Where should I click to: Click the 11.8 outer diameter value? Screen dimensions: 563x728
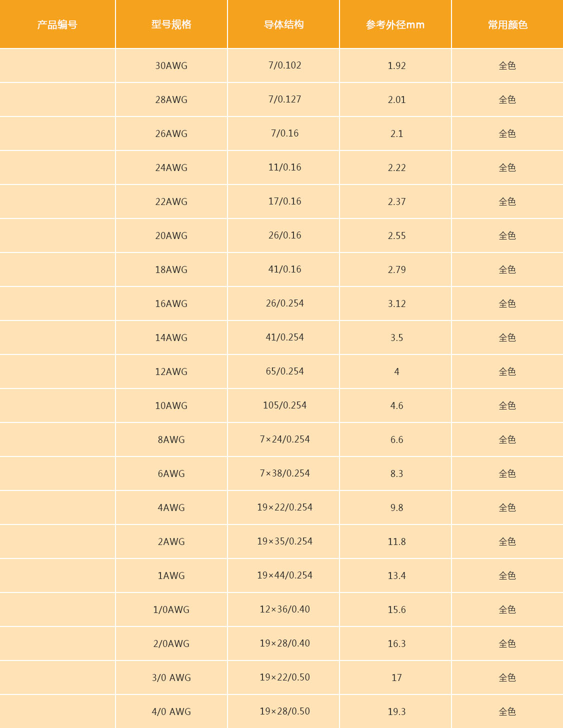coord(396,541)
